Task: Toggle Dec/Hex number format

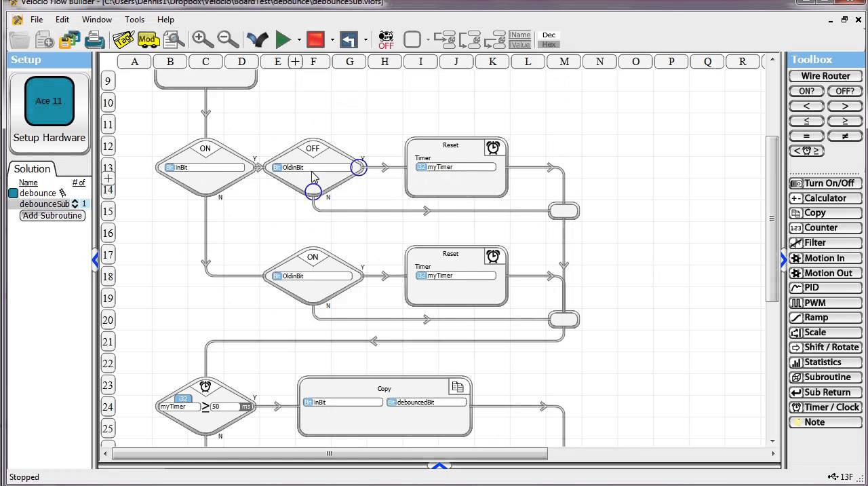Action: pyautogui.click(x=549, y=39)
